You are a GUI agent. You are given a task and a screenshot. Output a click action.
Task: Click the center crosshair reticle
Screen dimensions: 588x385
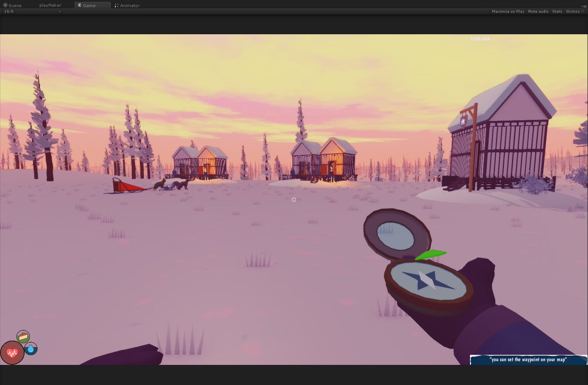point(294,200)
